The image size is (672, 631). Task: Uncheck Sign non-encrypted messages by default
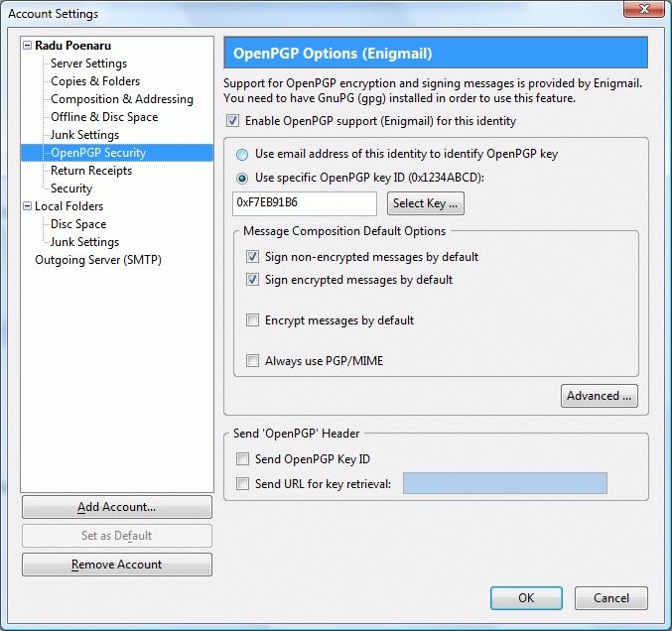click(x=252, y=257)
